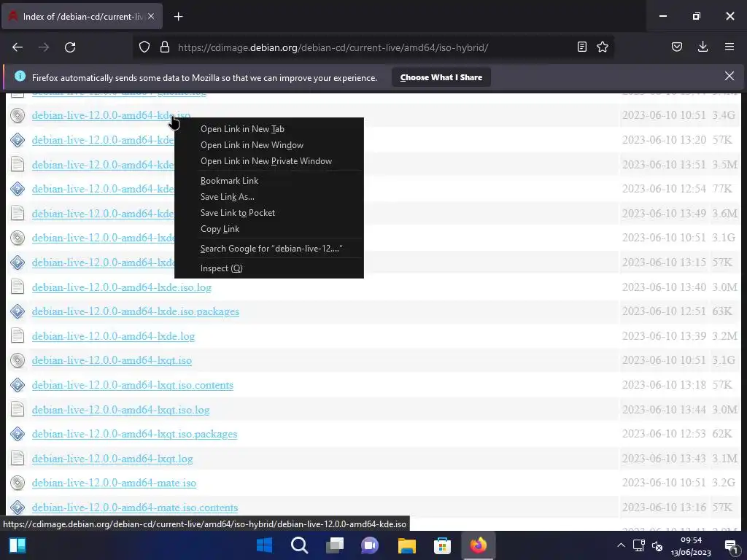Click disc icon beside kde.iso row
747x560 pixels.
pyautogui.click(x=18, y=115)
